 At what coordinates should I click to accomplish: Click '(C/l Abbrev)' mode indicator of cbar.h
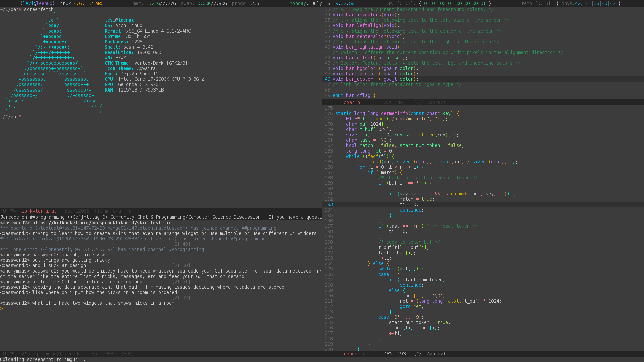tap(429, 102)
